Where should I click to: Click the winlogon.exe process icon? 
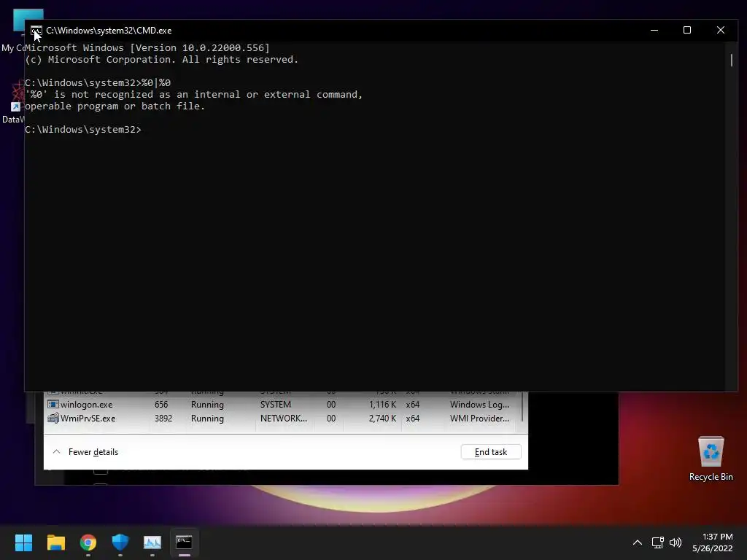[53, 404]
